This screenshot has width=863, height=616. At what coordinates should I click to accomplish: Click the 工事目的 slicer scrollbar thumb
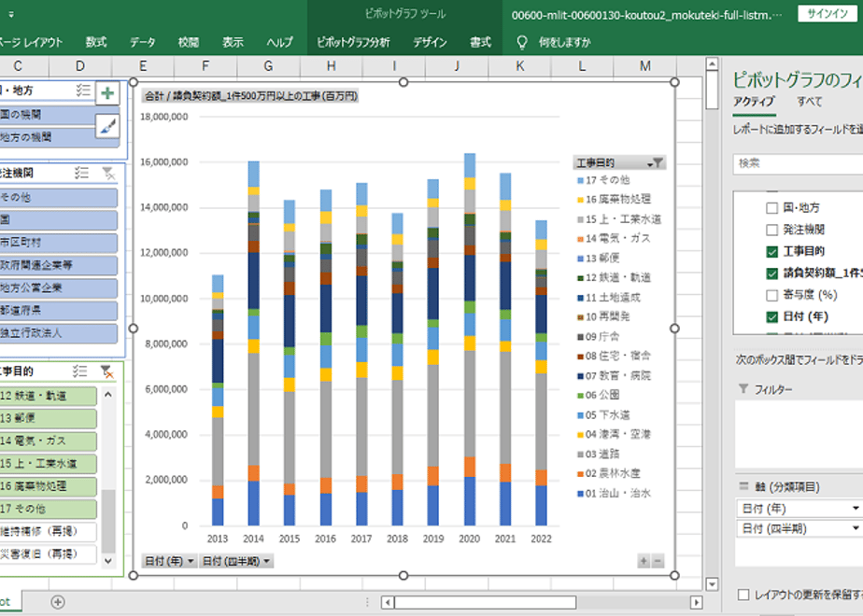coord(108,520)
